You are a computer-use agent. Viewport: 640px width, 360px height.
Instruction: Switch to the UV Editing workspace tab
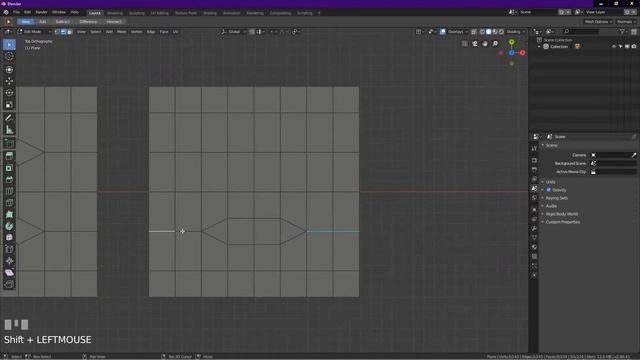(160, 13)
